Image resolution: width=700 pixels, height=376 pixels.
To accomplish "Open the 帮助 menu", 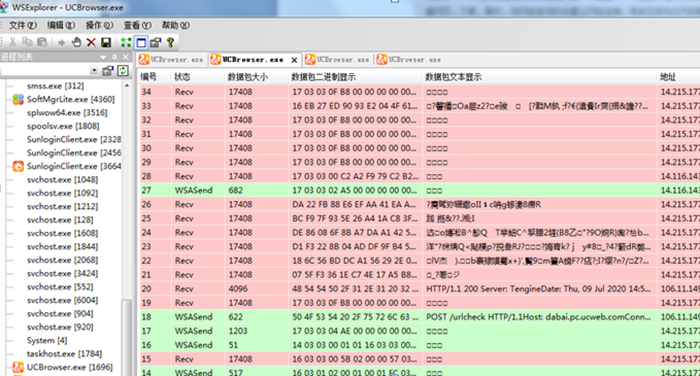I will (175, 25).
